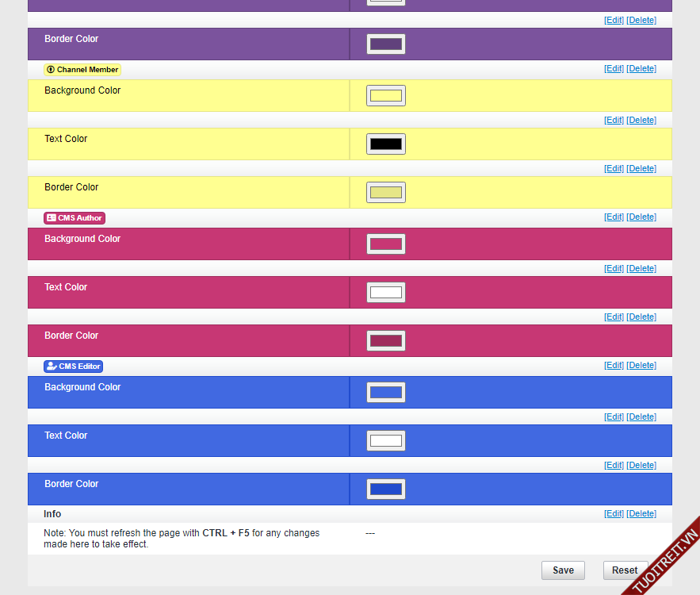Pick CMS Author border color swatch
Image resolution: width=700 pixels, height=595 pixels.
(x=386, y=341)
